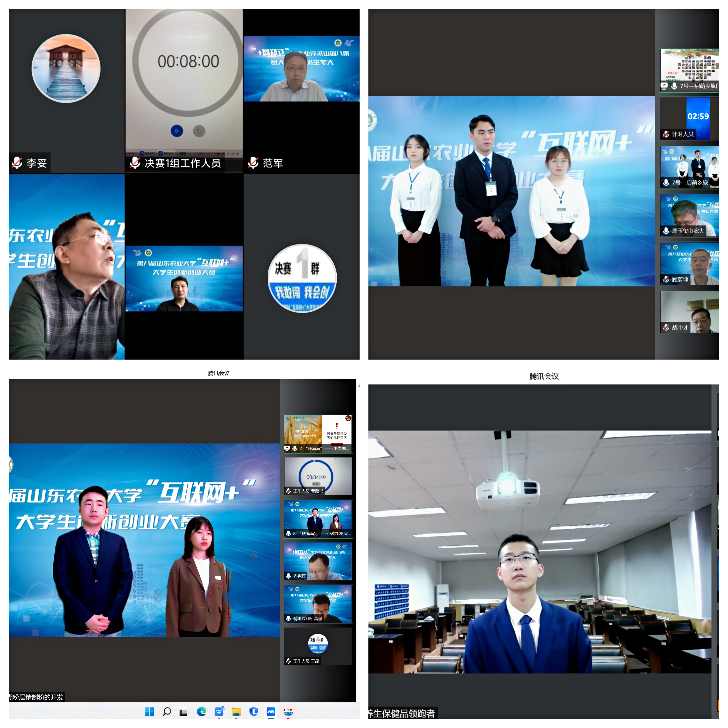Open File Explorer folder icon
The width and height of the screenshot is (728, 728).
click(x=236, y=711)
